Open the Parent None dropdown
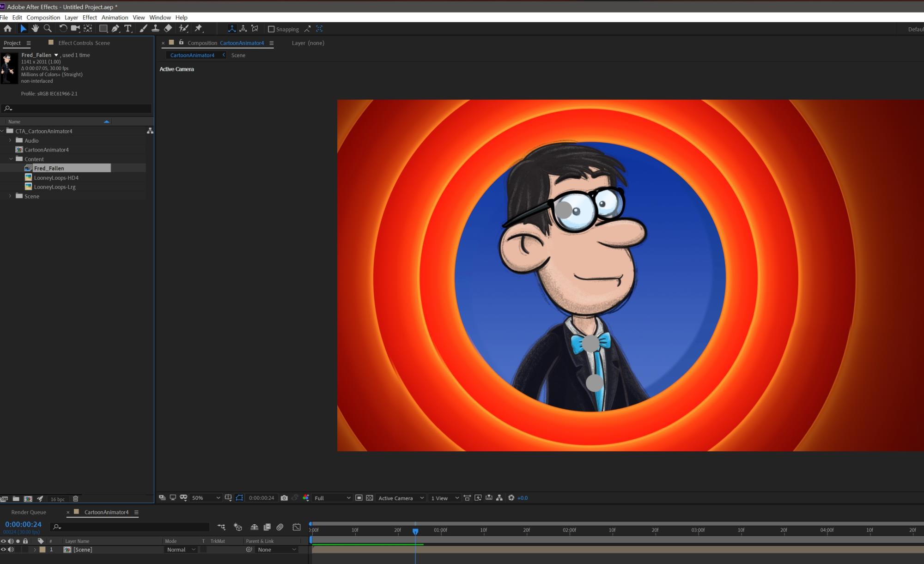924x564 pixels. click(x=276, y=550)
